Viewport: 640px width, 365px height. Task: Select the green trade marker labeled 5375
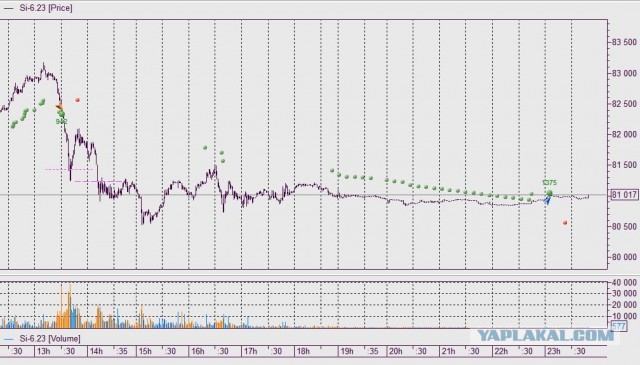pos(549,193)
